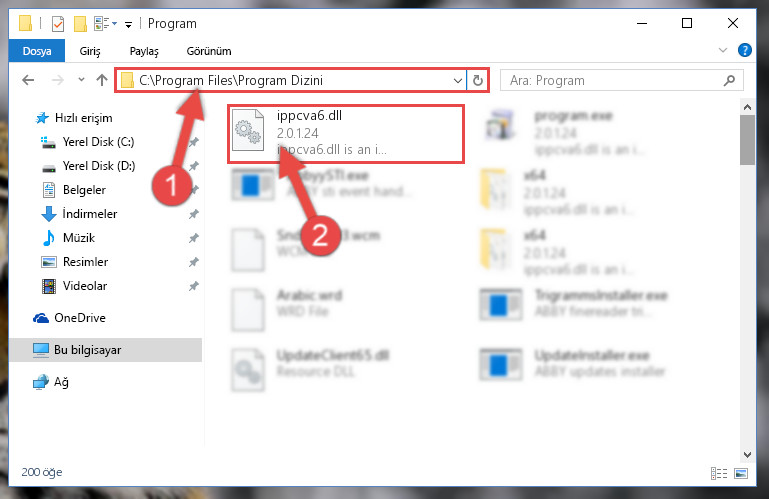Select İndirmeler in the navigation pane
Image resolution: width=769 pixels, height=499 pixels.
(x=90, y=214)
